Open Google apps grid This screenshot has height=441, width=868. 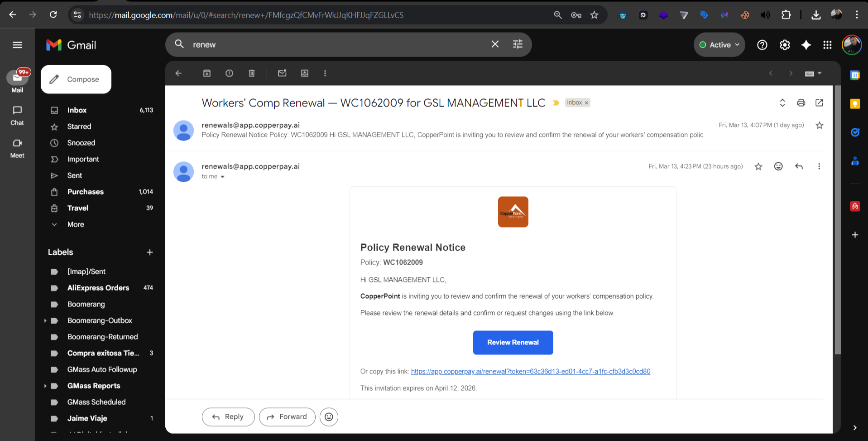827,45
